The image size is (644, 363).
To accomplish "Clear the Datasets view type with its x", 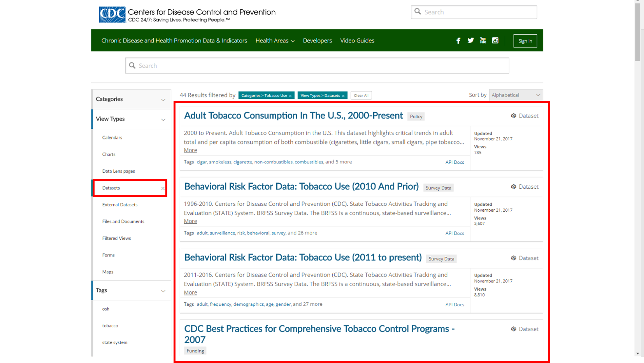I will (163, 188).
